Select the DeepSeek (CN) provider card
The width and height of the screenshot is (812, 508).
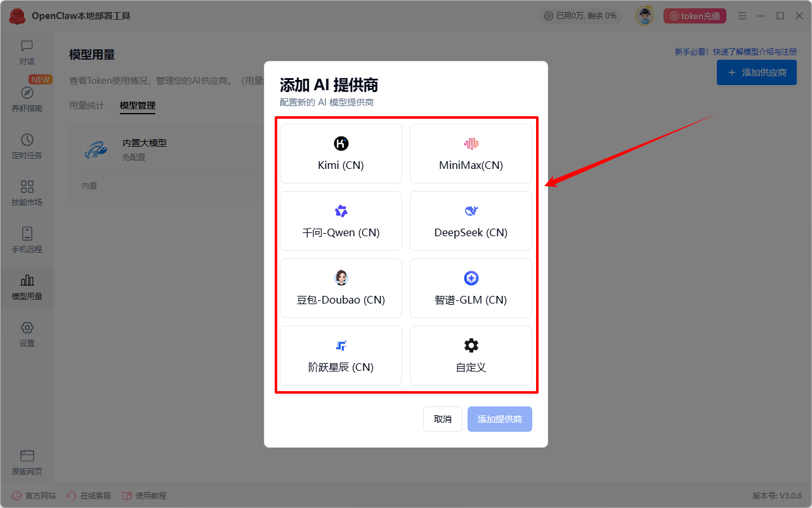(x=471, y=221)
